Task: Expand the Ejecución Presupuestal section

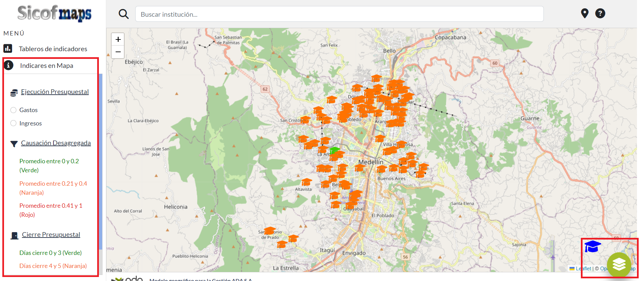Action: [55, 92]
